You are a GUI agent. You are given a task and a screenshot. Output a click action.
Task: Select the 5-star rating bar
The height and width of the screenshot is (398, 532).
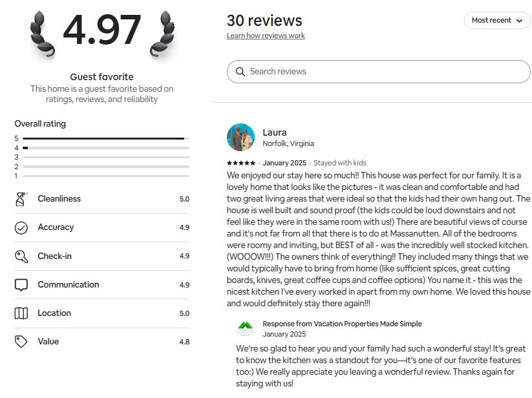(x=105, y=138)
